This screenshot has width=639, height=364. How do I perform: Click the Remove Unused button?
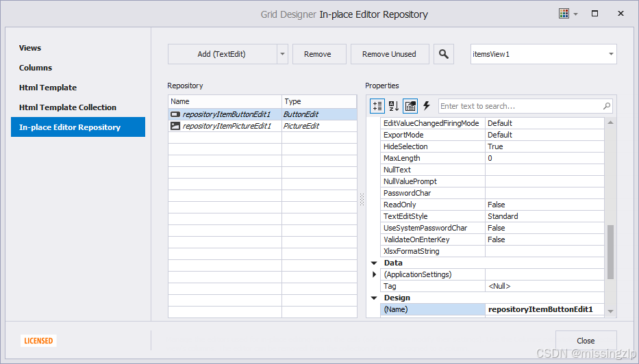pos(390,54)
